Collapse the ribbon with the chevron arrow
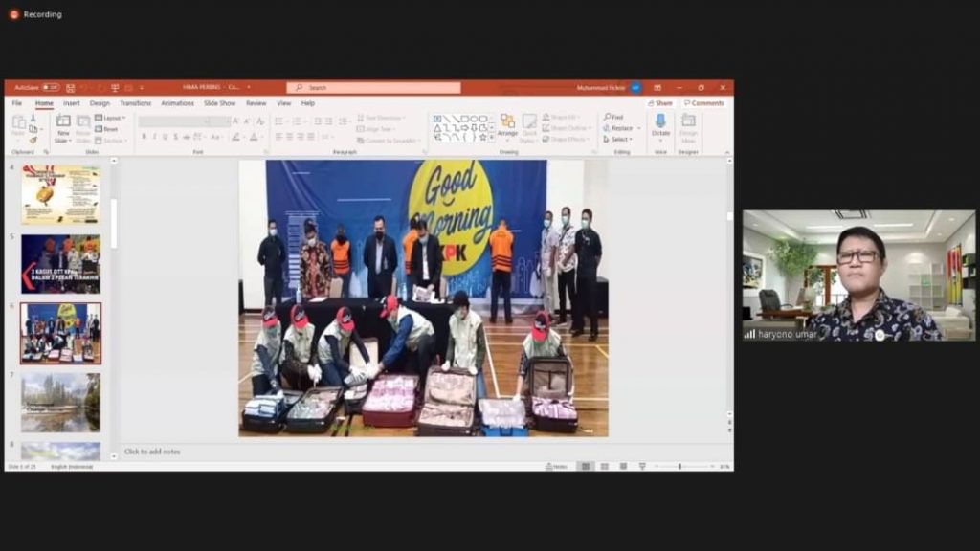The width and height of the screenshot is (980, 551). [x=727, y=152]
